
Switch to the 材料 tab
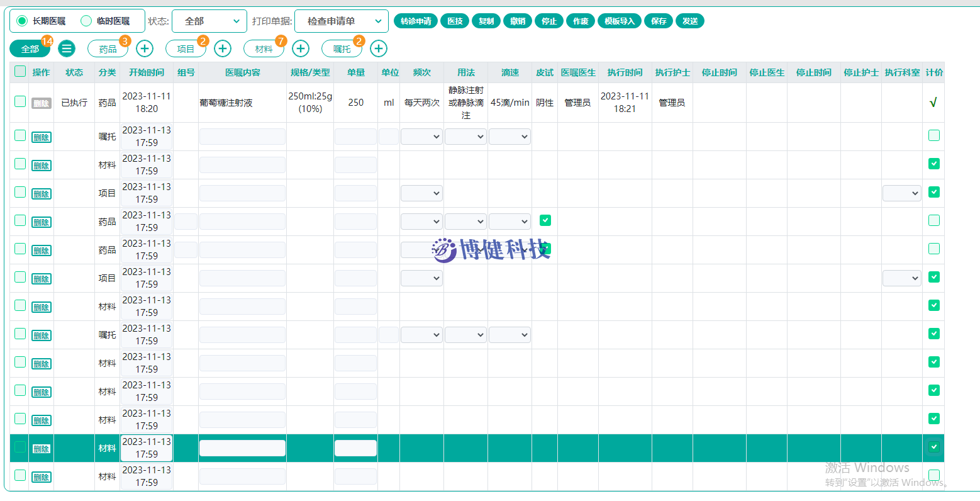(x=264, y=48)
